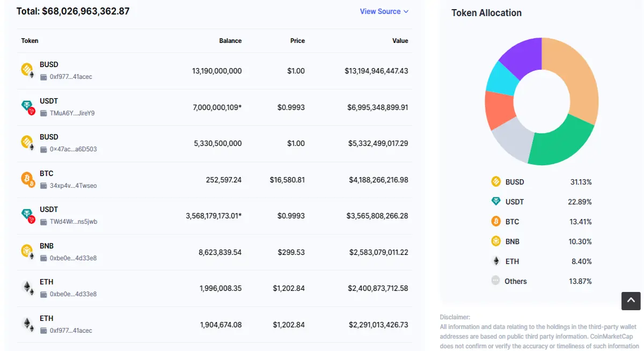
Task: Click ETH token icon in 1,904,674.08 row
Action: pyautogui.click(x=27, y=324)
